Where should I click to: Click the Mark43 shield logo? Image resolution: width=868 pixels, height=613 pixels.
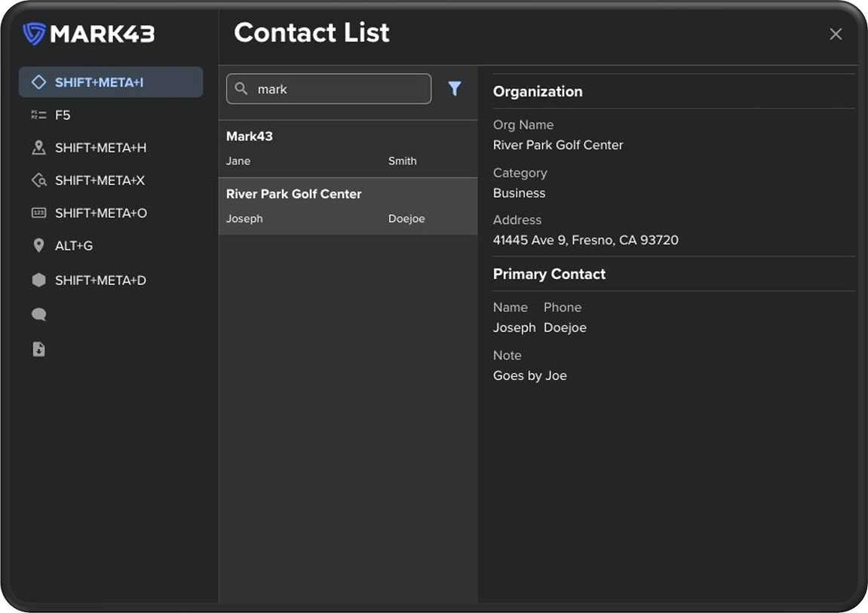tap(35, 34)
